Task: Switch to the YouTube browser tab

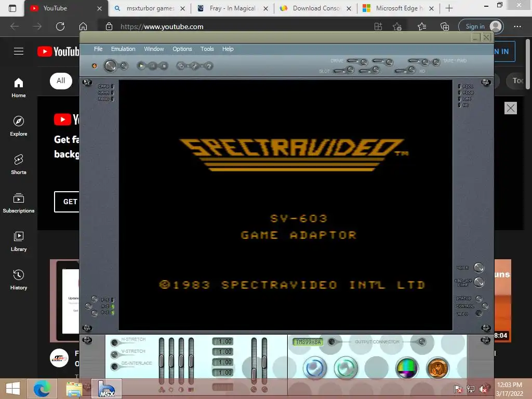Action: tap(66, 8)
